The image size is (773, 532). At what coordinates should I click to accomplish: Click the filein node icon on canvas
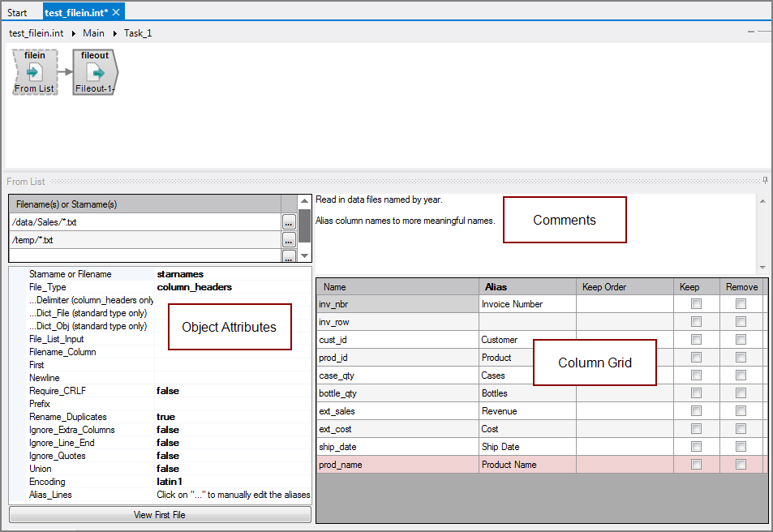click(x=34, y=73)
